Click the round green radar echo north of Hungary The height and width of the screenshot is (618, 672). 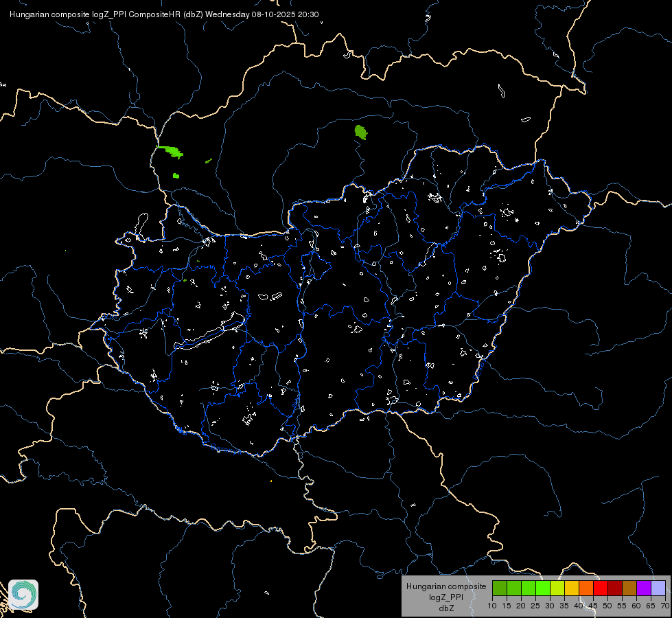tap(361, 132)
